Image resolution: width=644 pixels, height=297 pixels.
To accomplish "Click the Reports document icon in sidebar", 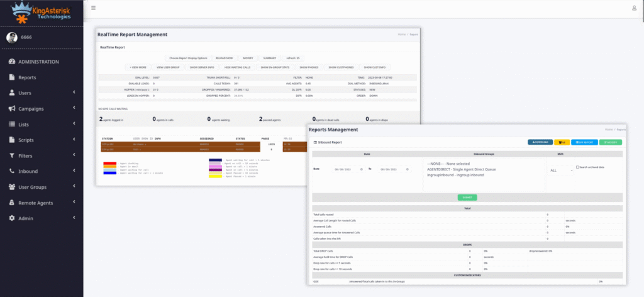I will tap(11, 77).
